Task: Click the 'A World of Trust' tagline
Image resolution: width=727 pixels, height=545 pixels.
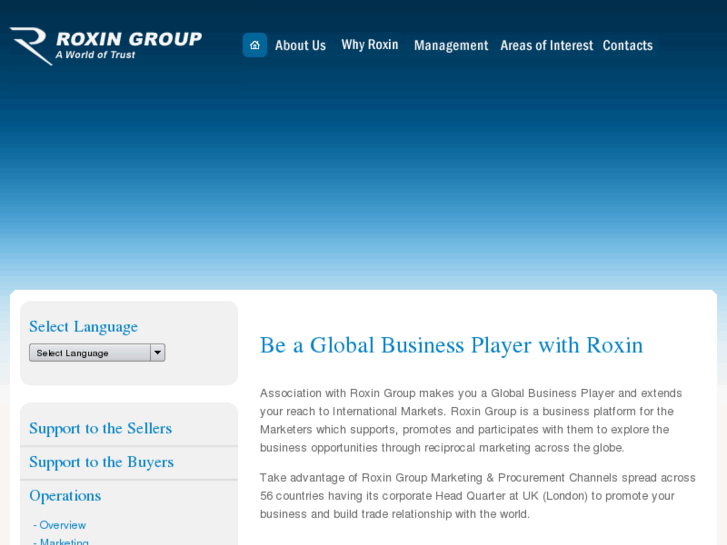Action: point(96,55)
